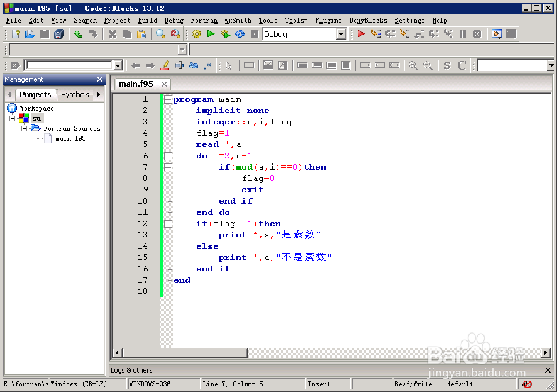Zoom out editor view icon
Screen dimensions: 557x392
(x=427, y=65)
